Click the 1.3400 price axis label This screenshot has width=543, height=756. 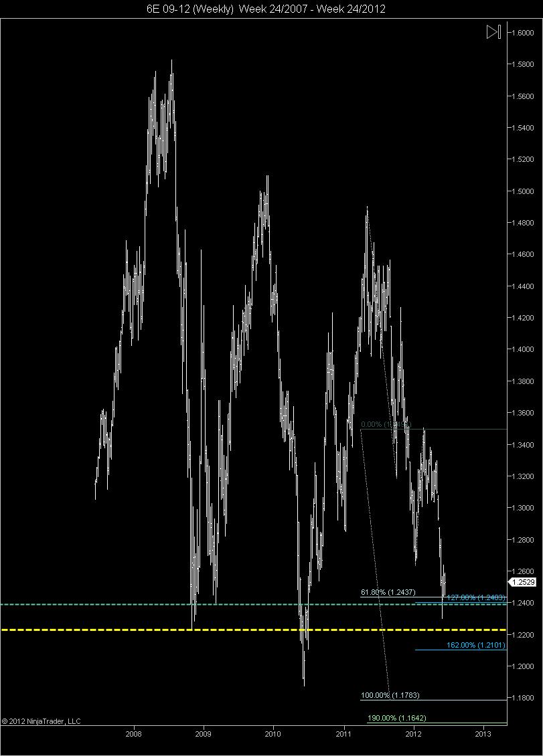pyautogui.click(x=523, y=444)
